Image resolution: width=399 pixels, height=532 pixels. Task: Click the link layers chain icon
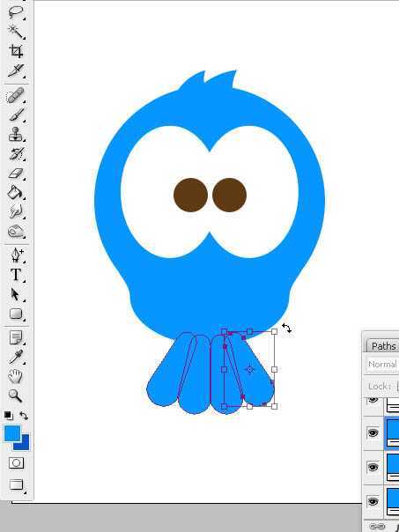coord(377,527)
